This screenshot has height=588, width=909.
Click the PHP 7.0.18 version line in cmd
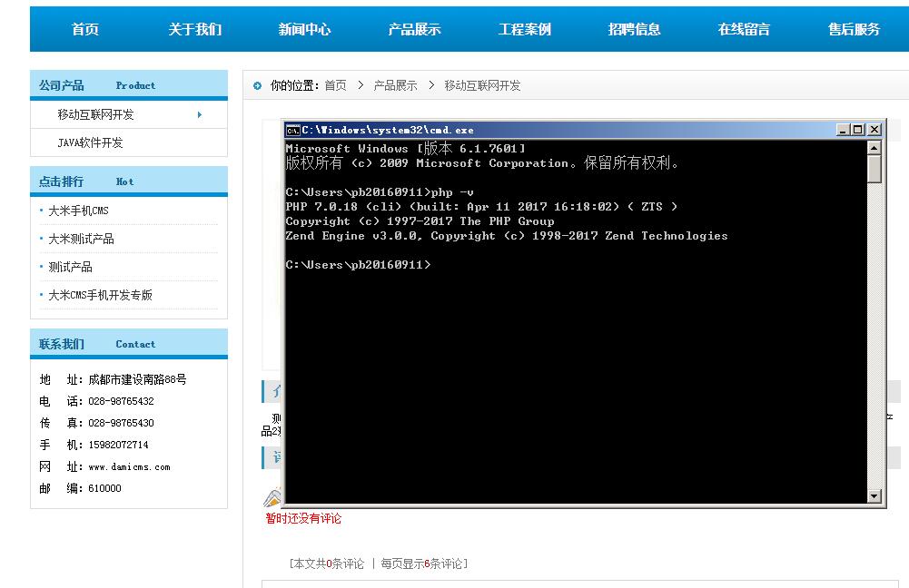tap(481, 207)
